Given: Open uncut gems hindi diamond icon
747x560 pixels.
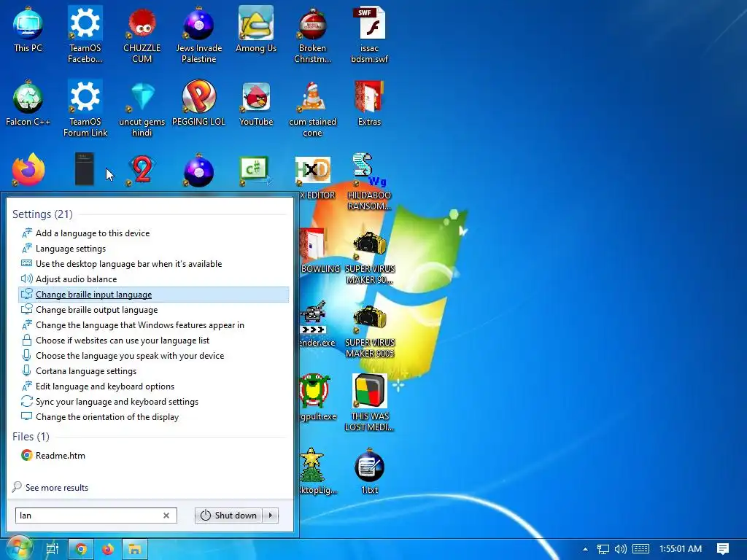Looking at the screenshot, I should pos(142,108).
